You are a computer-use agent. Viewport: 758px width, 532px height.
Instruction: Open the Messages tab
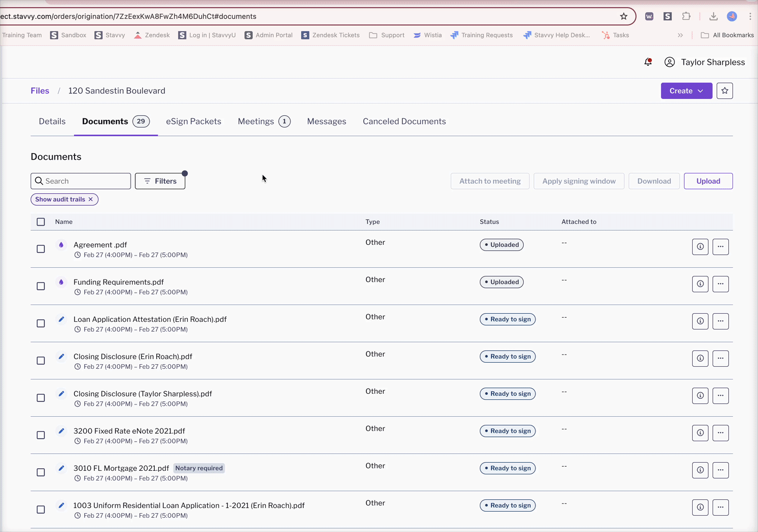[327, 121]
